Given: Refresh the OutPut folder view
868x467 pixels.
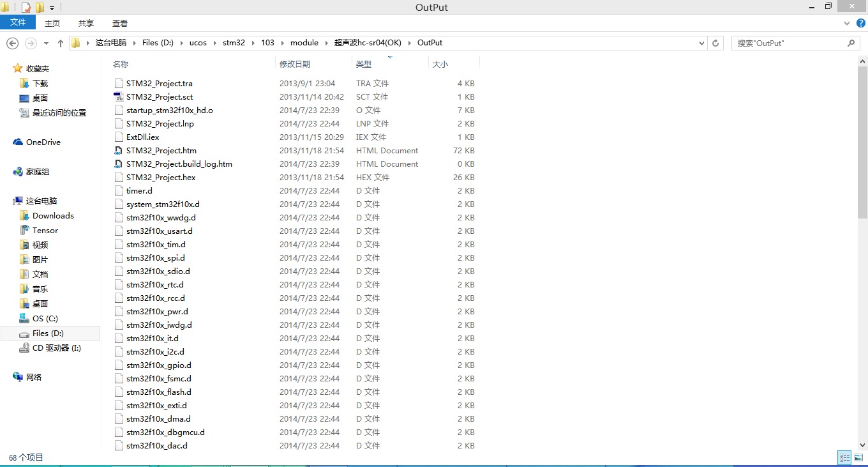Looking at the screenshot, I should coord(715,43).
